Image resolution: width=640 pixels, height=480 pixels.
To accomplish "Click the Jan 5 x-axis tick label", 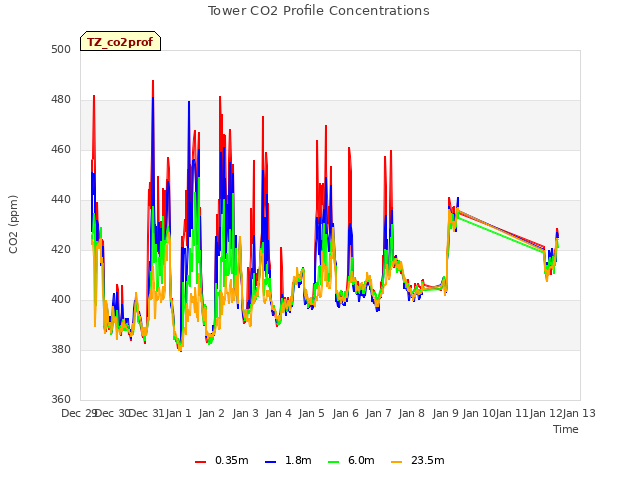I will [312, 413].
